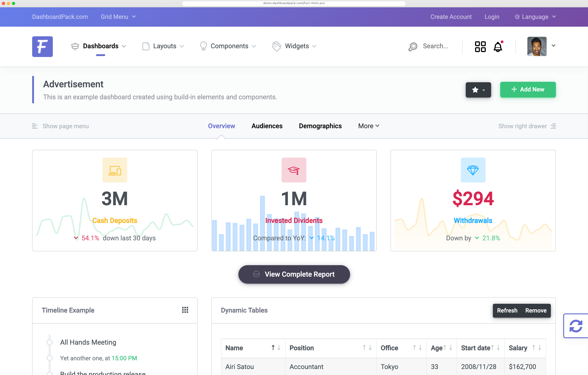
Task: Click the Components lightbulb icon
Action: tap(203, 46)
